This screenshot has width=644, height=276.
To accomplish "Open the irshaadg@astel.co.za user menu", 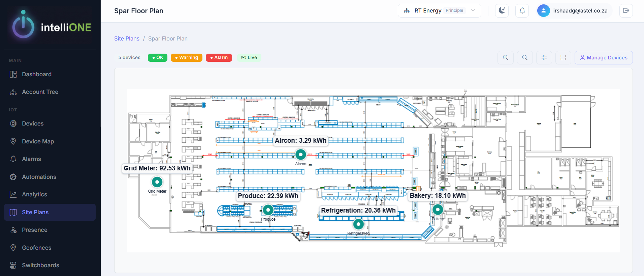I will 574,10.
